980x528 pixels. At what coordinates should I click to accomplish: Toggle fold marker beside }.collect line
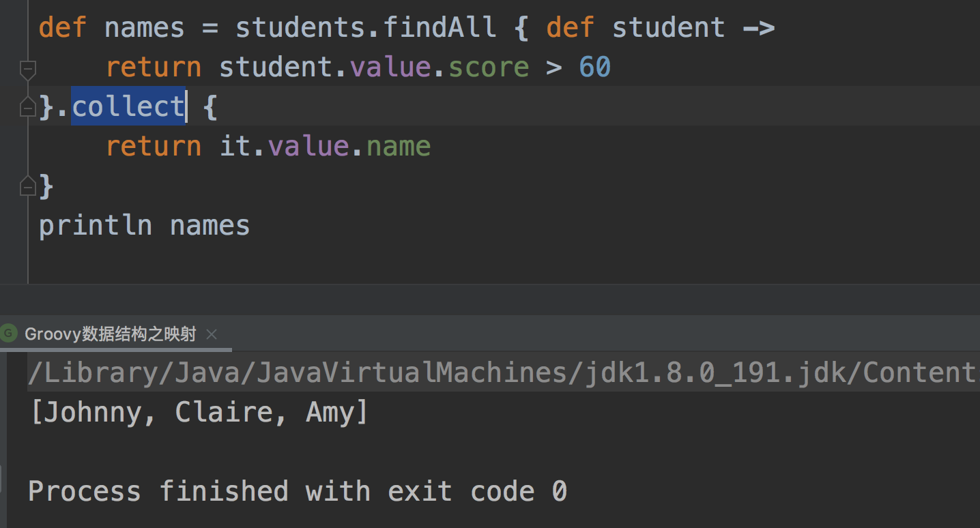tap(27, 106)
